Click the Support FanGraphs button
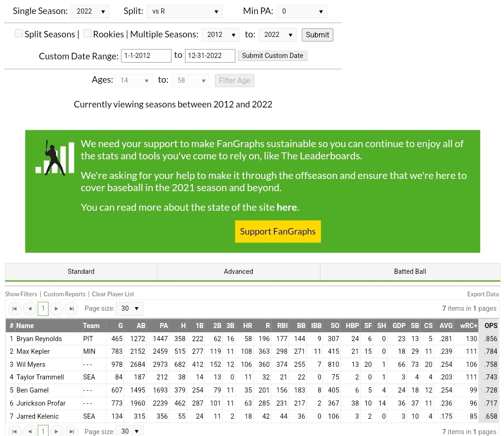The image size is (504, 436). point(278,231)
